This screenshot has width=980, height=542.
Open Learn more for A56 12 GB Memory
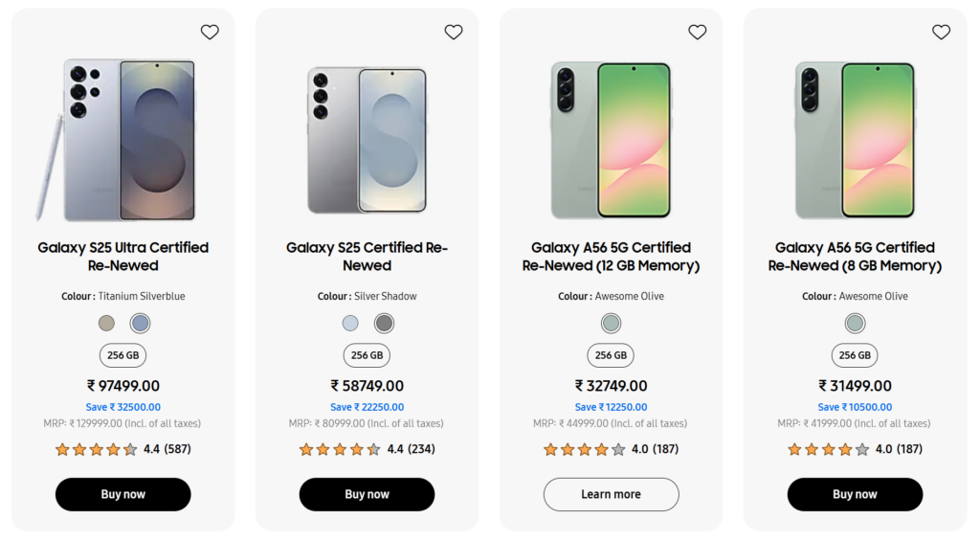click(x=612, y=494)
